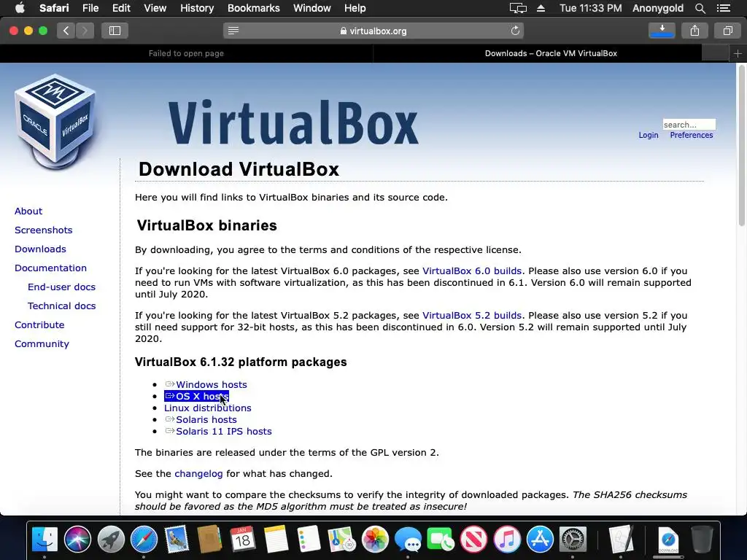The width and height of the screenshot is (747, 560).
Task: Open the 'VirtualBox 6.0 builds' link
Action: (x=472, y=271)
